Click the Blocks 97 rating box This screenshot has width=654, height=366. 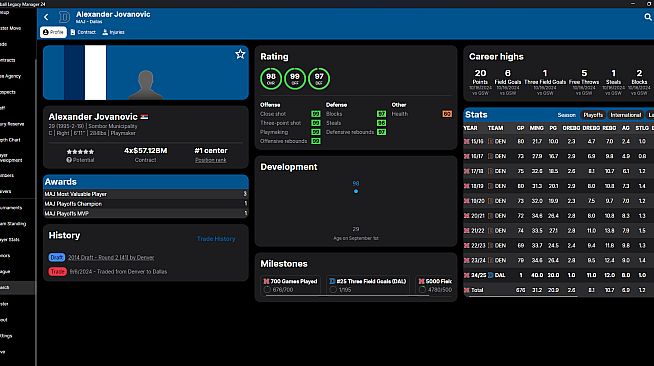click(x=381, y=114)
